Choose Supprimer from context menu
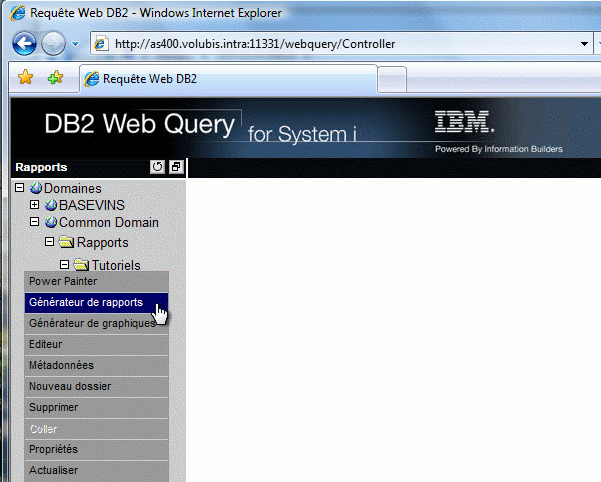The image size is (601, 482). [x=97, y=408]
